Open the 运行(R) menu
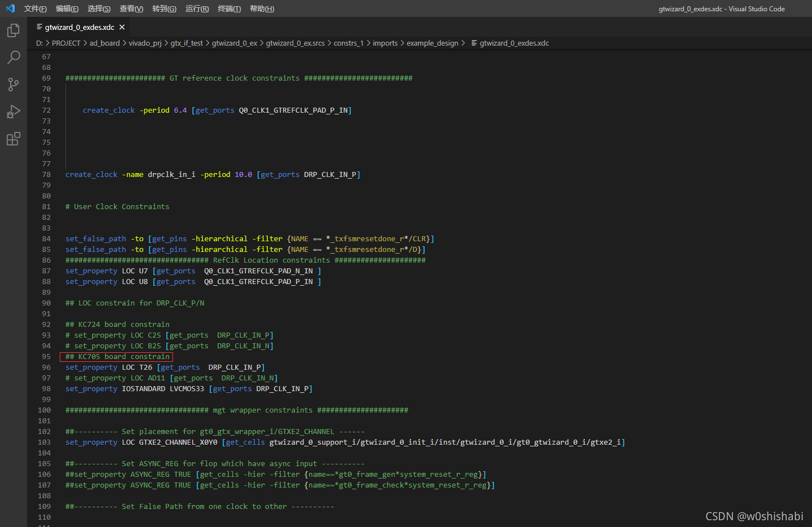Viewport: 812px width, 527px height. 197,8
